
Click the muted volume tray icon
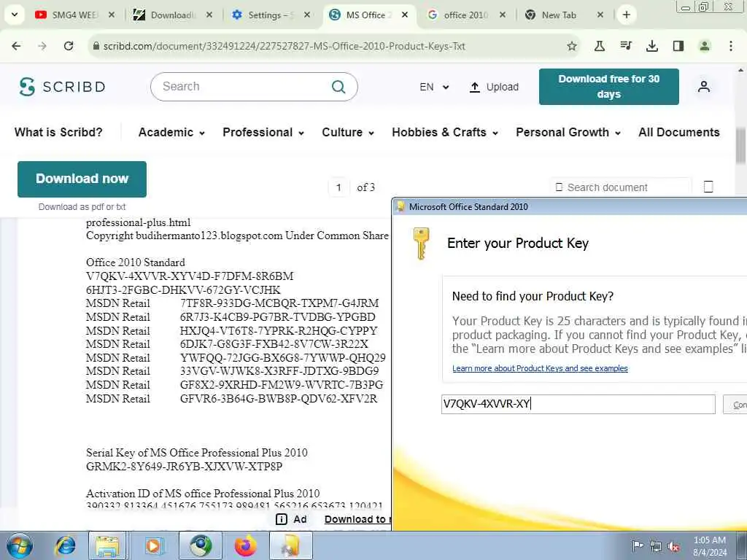(x=673, y=546)
